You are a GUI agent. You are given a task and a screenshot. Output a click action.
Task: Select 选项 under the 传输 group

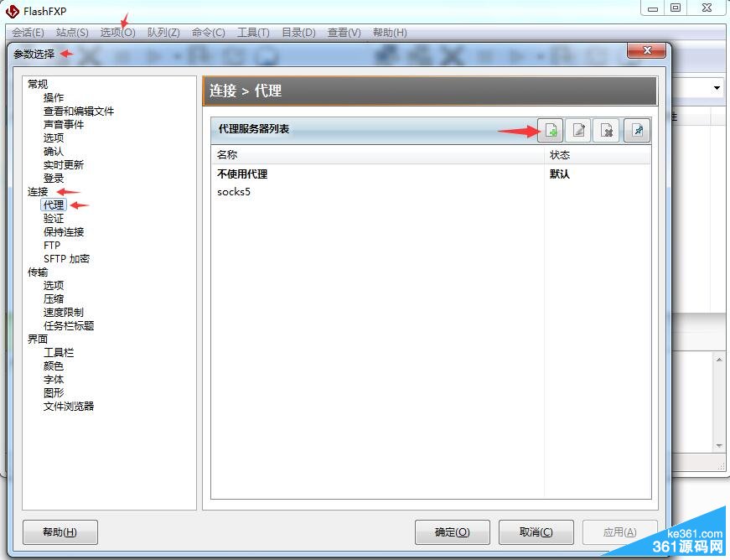click(x=54, y=285)
